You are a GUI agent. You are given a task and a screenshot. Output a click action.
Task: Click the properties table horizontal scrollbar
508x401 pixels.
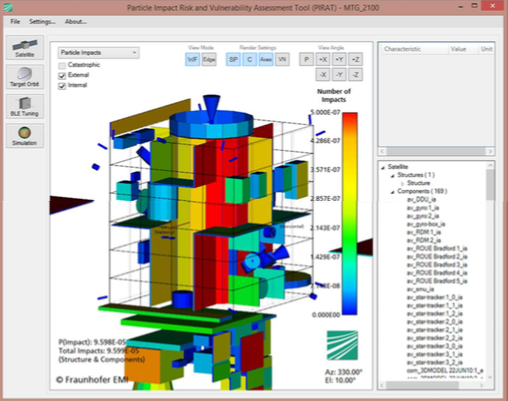[x=436, y=151]
